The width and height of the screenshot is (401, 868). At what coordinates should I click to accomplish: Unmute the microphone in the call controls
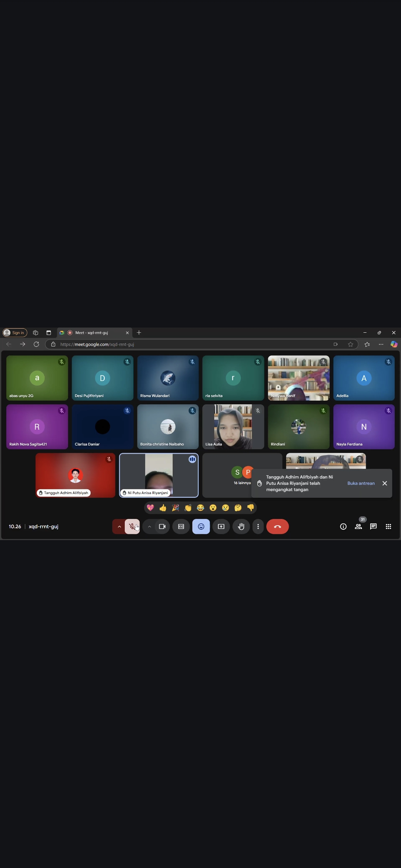tap(132, 526)
